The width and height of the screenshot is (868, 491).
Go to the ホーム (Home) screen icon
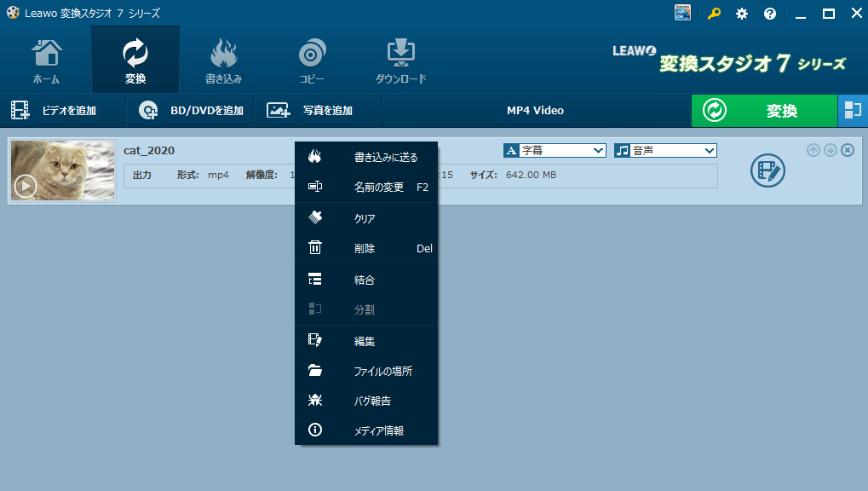(46, 61)
